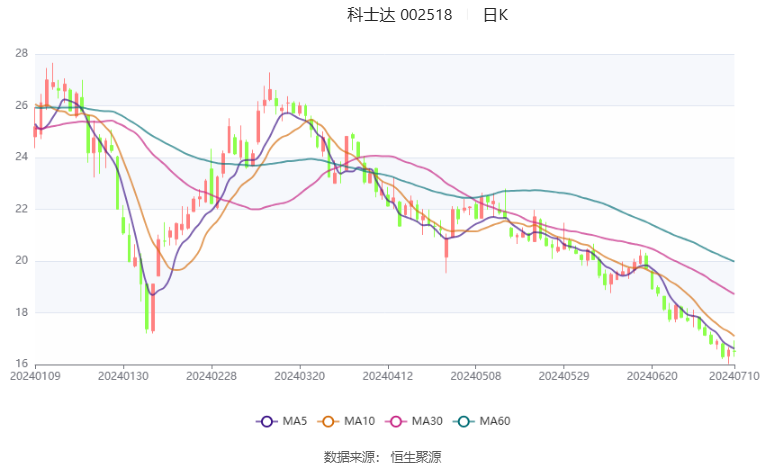765x465 pixels.
Task: Hide the MA10 line via its legend label
Action: pyautogui.click(x=358, y=422)
